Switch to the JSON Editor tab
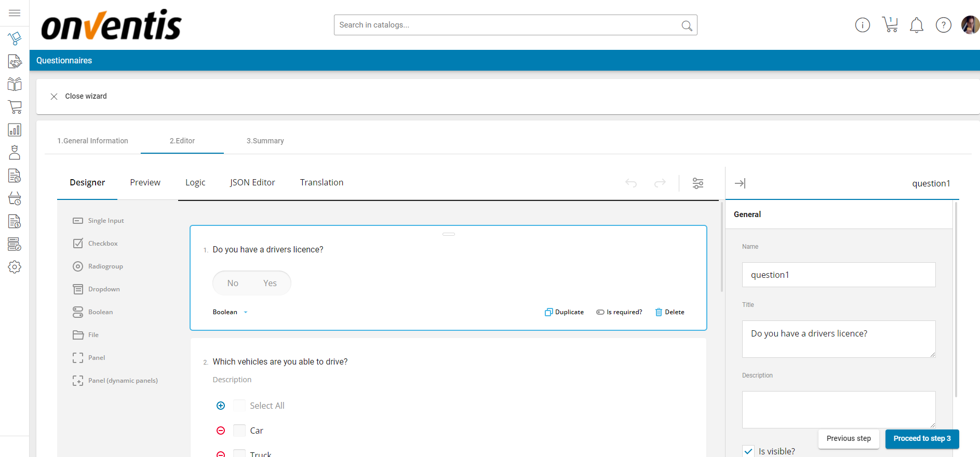Image resolution: width=980 pixels, height=457 pixels. tap(252, 182)
